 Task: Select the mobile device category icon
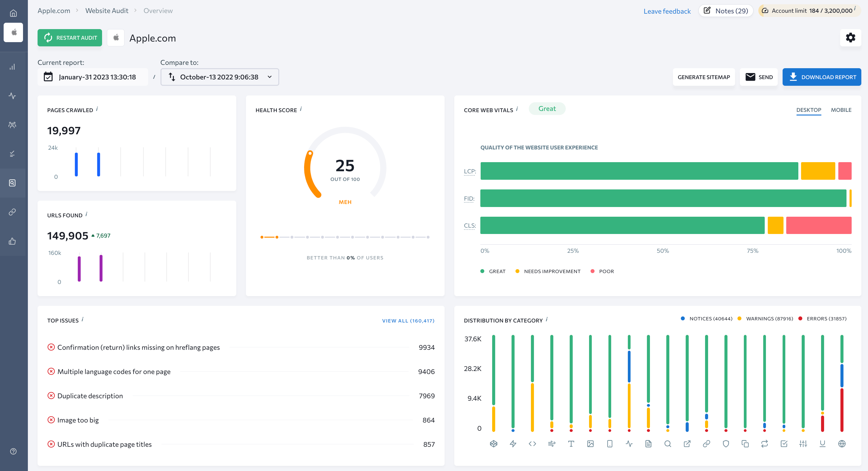(610, 444)
